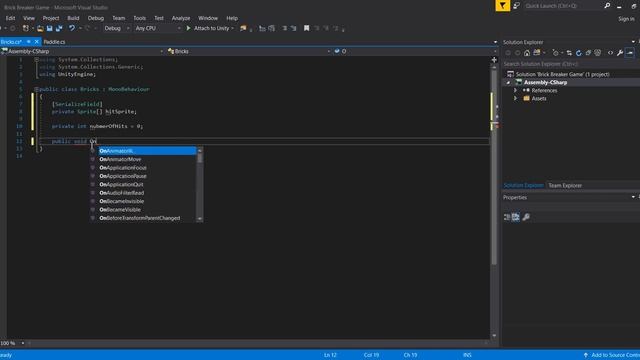Click the Open File folder icon
The width and height of the screenshot is (640, 360).
[x=40, y=28]
